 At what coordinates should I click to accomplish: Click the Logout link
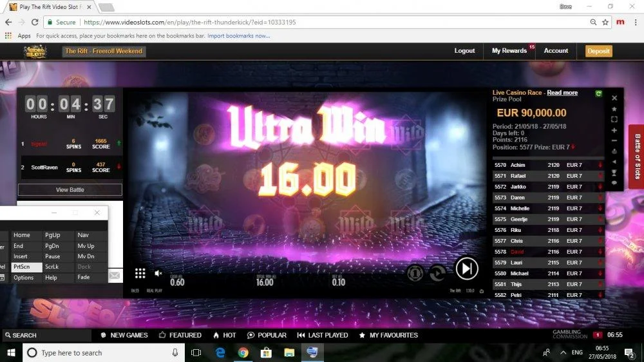(x=464, y=50)
